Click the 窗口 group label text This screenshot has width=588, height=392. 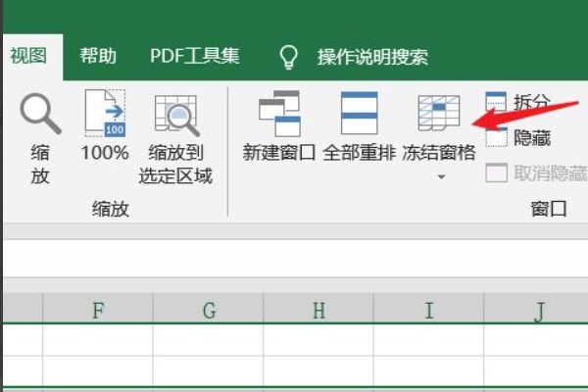[549, 209]
